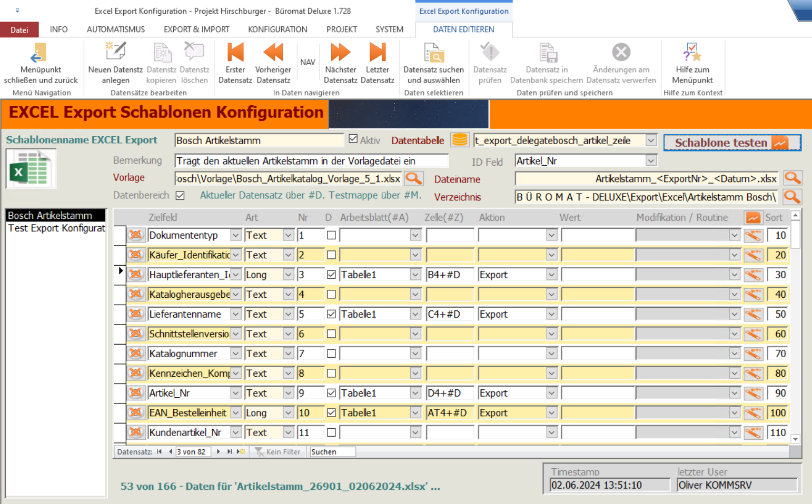The width and height of the screenshot is (812, 504).
Task: Toggle the Aktiv checkbox
Action: pyautogui.click(x=353, y=139)
